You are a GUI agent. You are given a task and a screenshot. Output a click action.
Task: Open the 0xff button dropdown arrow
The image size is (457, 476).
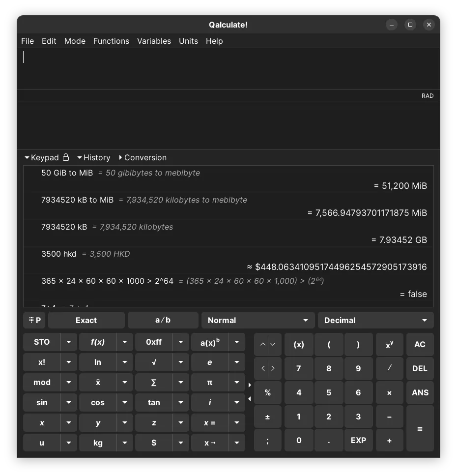[181, 342]
